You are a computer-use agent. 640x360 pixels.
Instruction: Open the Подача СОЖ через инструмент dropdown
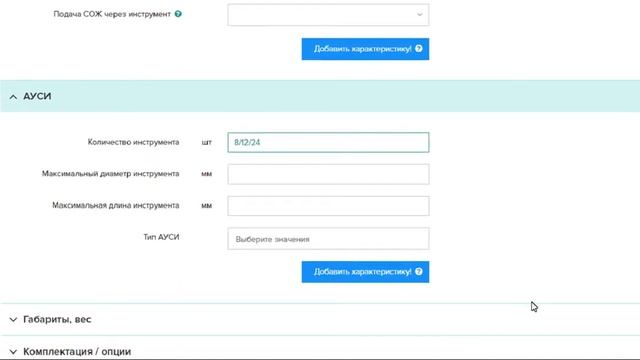(x=328, y=15)
